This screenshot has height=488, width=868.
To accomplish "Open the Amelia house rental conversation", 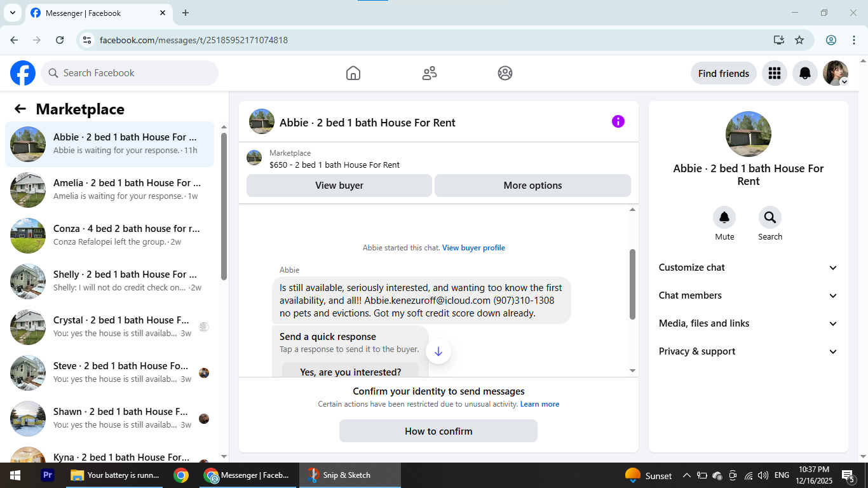I will click(109, 189).
